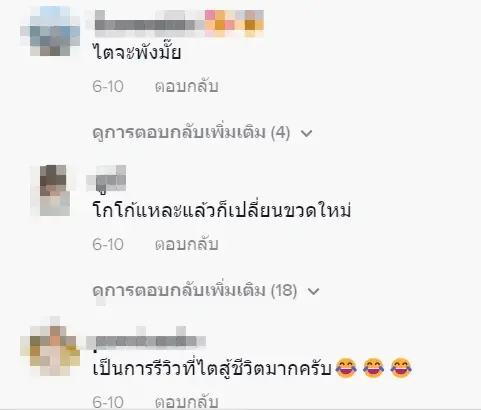Click the last laughing-tears emoji
The width and height of the screenshot is (481, 410).
(x=401, y=368)
